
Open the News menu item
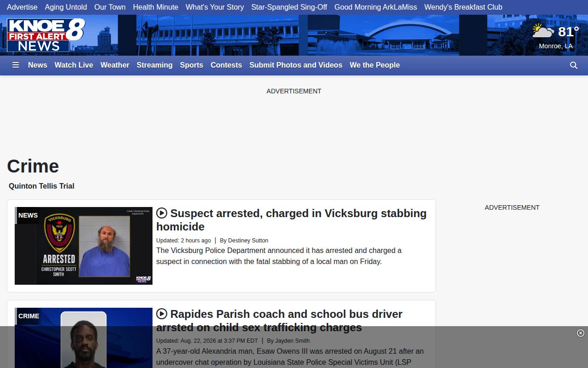click(38, 65)
